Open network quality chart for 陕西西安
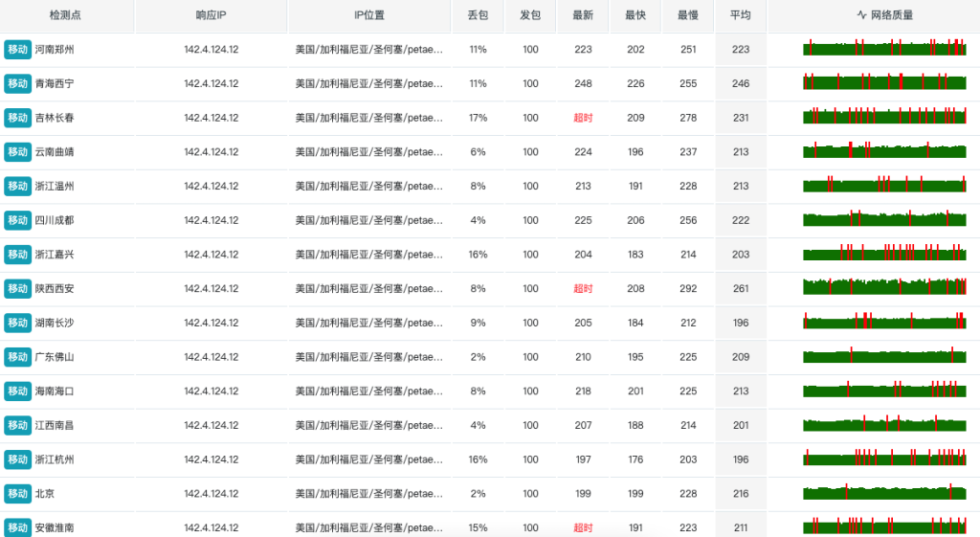 click(x=884, y=286)
